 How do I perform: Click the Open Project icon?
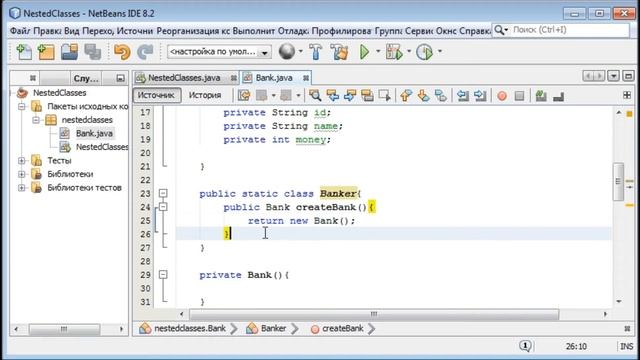point(69,52)
